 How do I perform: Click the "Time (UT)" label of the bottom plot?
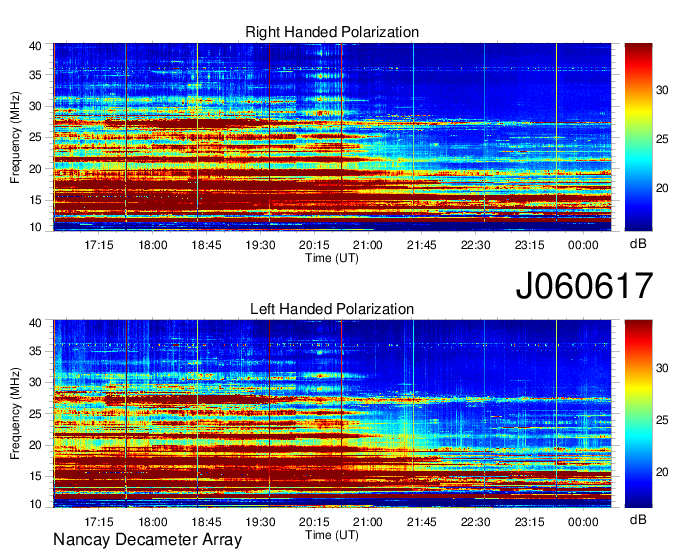coord(332,535)
